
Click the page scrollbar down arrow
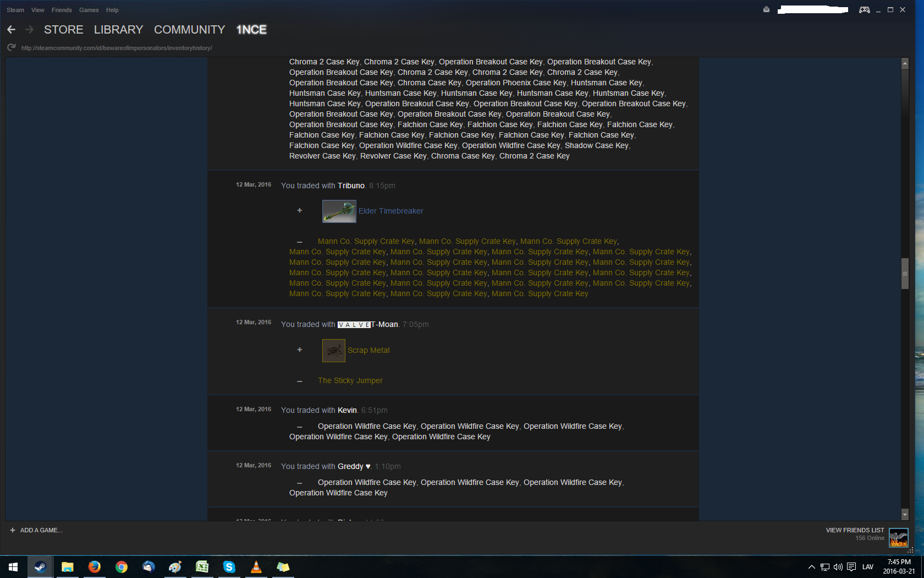pos(905,515)
